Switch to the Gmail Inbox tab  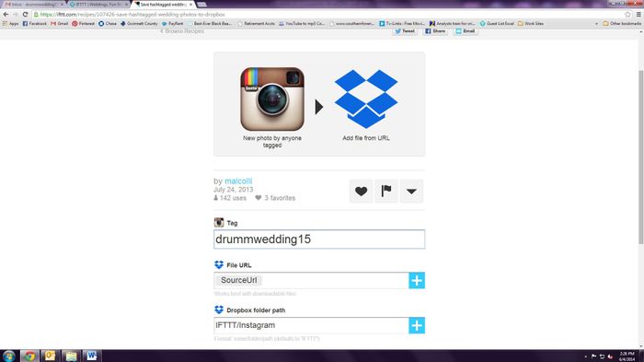[x=34, y=4]
